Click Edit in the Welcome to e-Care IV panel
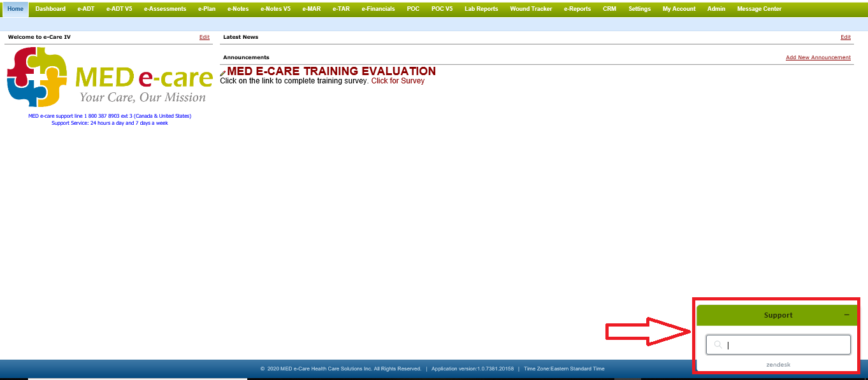Viewport: 868px width, 380px height. [204, 38]
